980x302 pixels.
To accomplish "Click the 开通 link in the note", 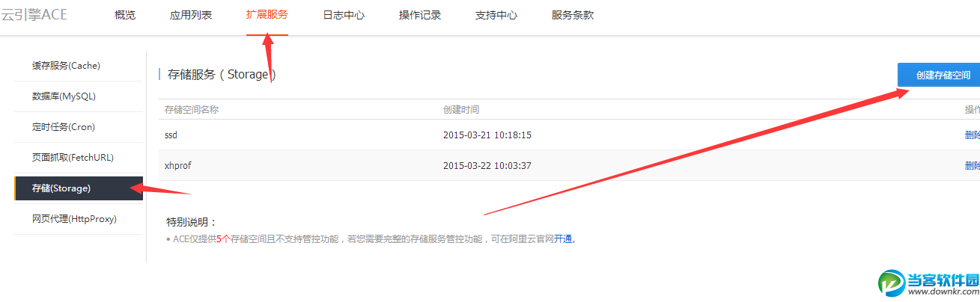I will [563, 239].
